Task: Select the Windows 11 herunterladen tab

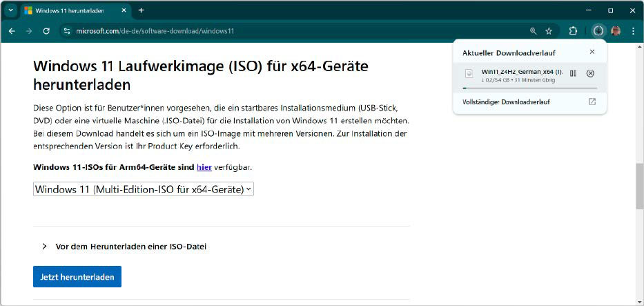Action: pyautogui.click(x=77, y=10)
